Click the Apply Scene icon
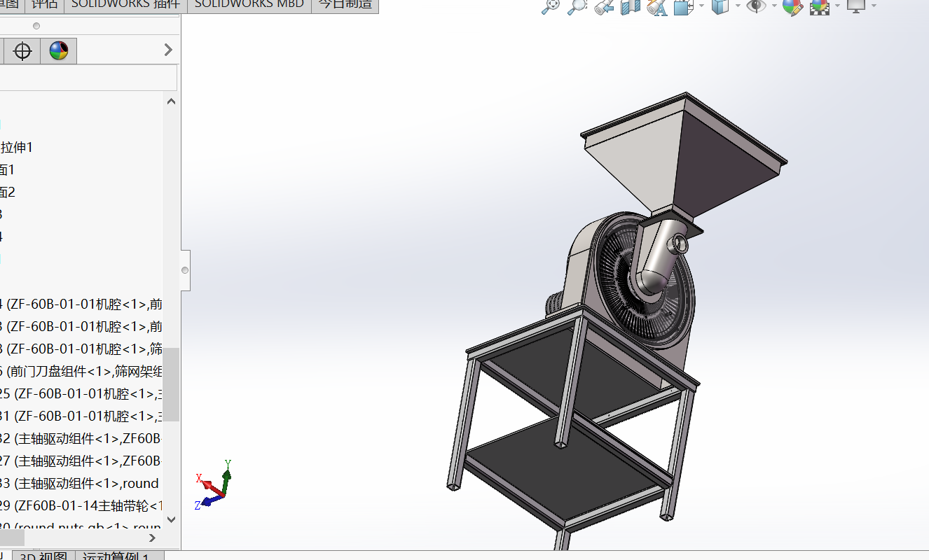Screen dimensions: 929x560 (820, 7)
